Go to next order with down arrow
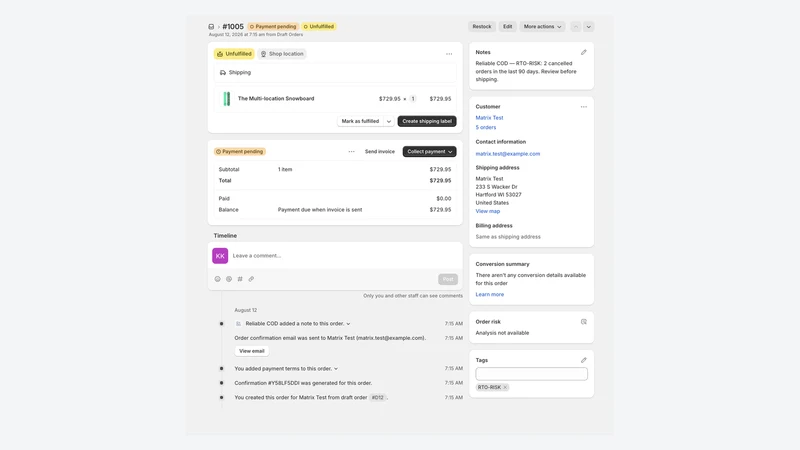This screenshot has height=450, width=800. (588, 27)
